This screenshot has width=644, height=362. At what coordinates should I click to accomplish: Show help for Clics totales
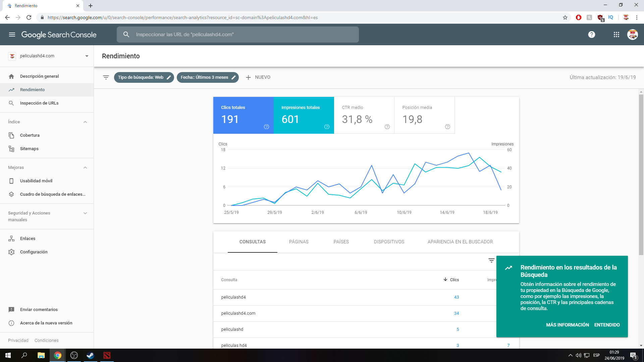266,127
